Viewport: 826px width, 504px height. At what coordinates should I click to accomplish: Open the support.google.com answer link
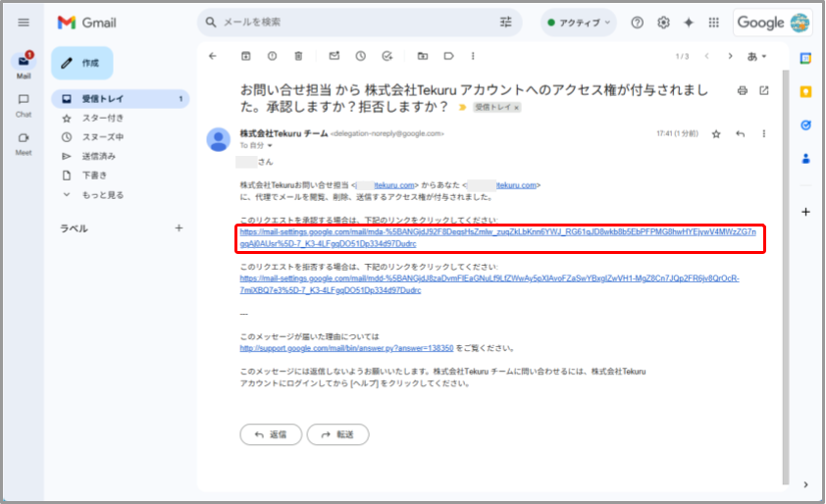pyautogui.click(x=346, y=348)
